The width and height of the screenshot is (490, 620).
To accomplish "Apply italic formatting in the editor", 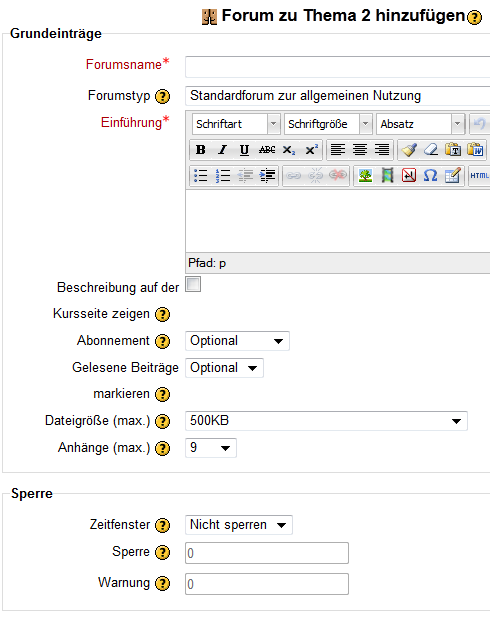I will [x=223, y=150].
